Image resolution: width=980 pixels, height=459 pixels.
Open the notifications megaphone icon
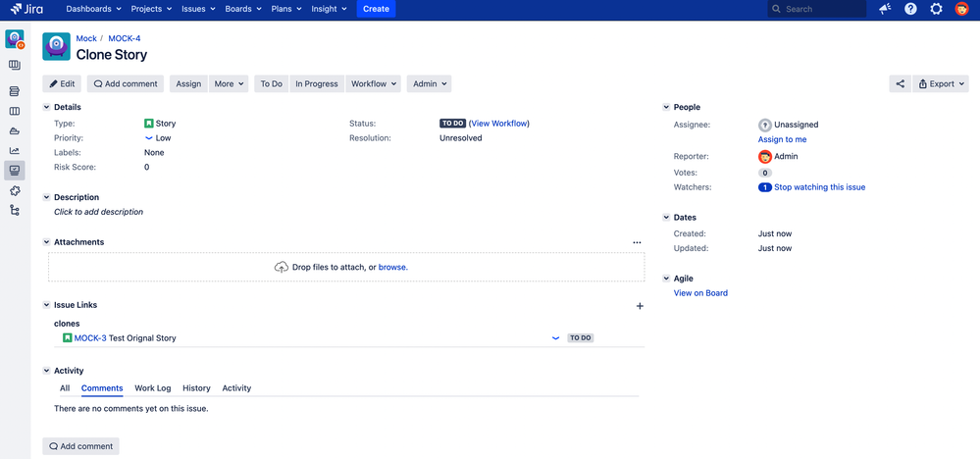tap(885, 9)
